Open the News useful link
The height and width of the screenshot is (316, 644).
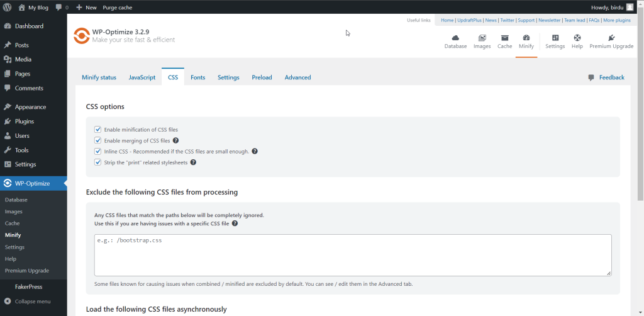click(491, 20)
